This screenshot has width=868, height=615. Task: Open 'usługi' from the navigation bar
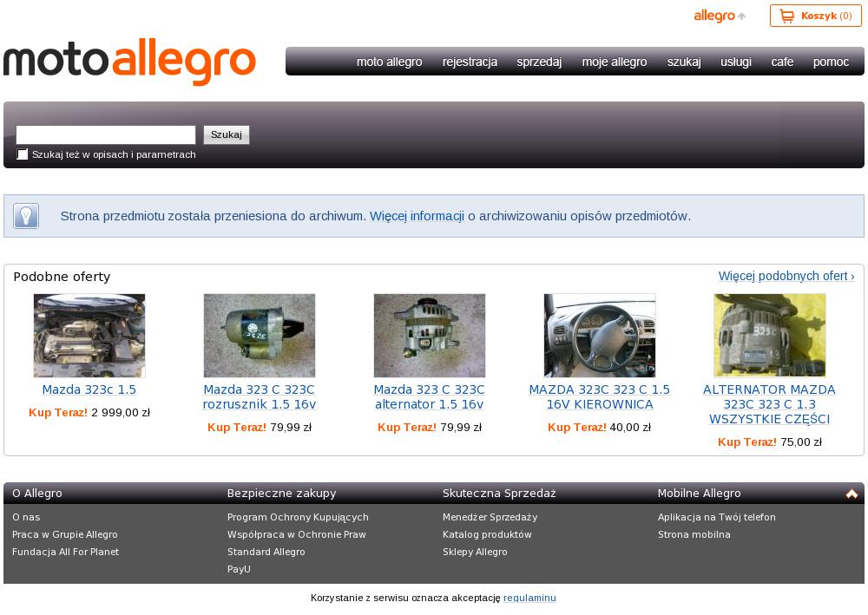pos(736,62)
